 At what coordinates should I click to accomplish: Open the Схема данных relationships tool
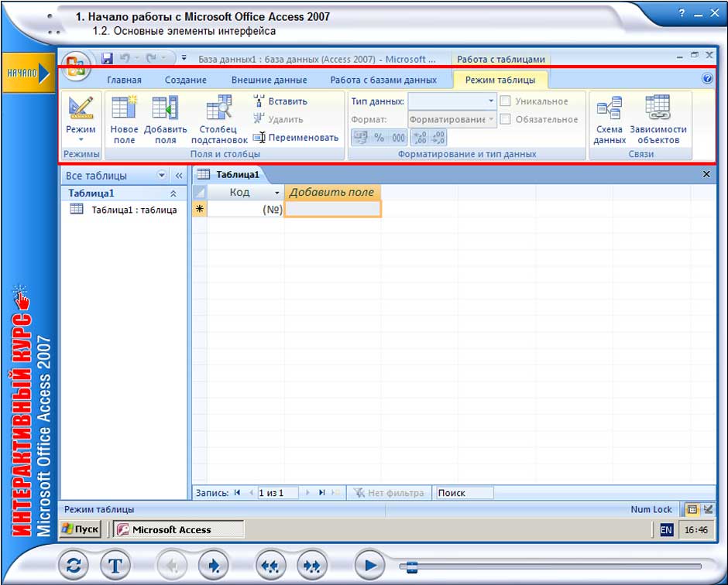click(x=610, y=110)
